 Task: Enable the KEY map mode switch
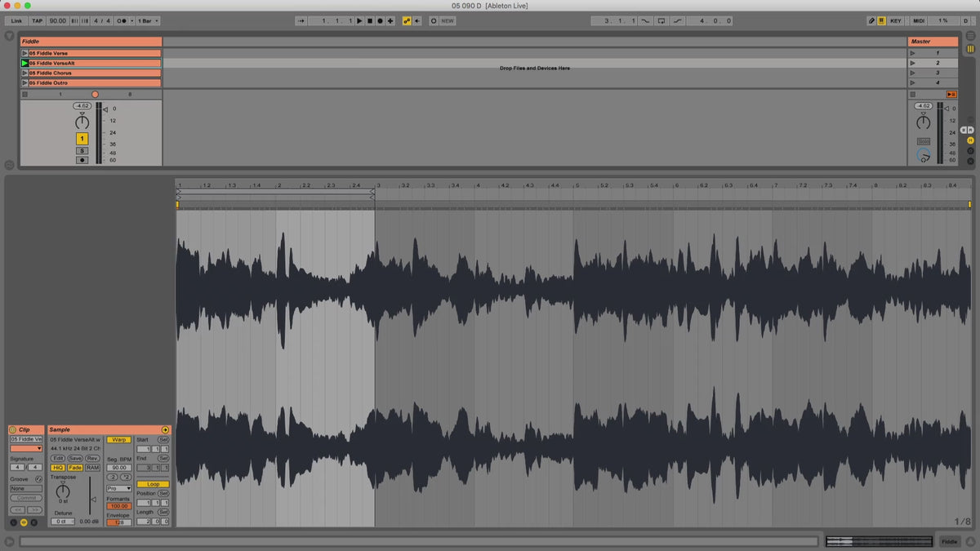(896, 20)
